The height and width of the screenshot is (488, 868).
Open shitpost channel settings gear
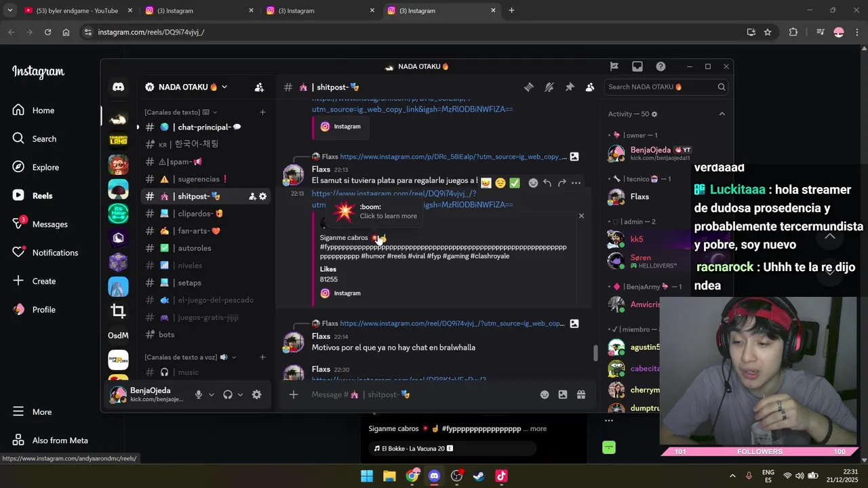263,197
